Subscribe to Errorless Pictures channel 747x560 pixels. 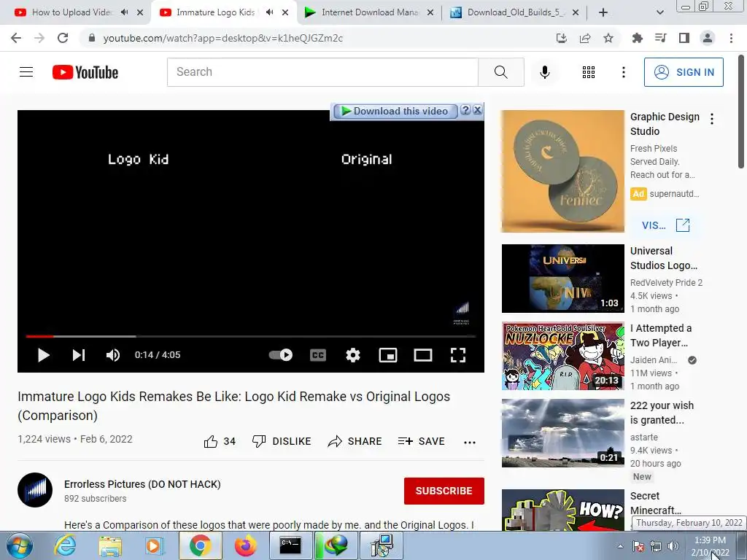tap(444, 491)
